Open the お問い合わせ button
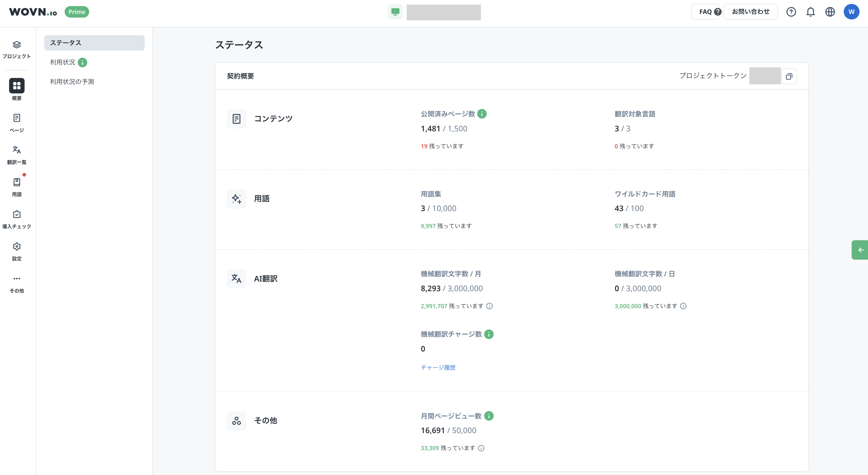Image resolution: width=868 pixels, height=475 pixels. coord(750,12)
